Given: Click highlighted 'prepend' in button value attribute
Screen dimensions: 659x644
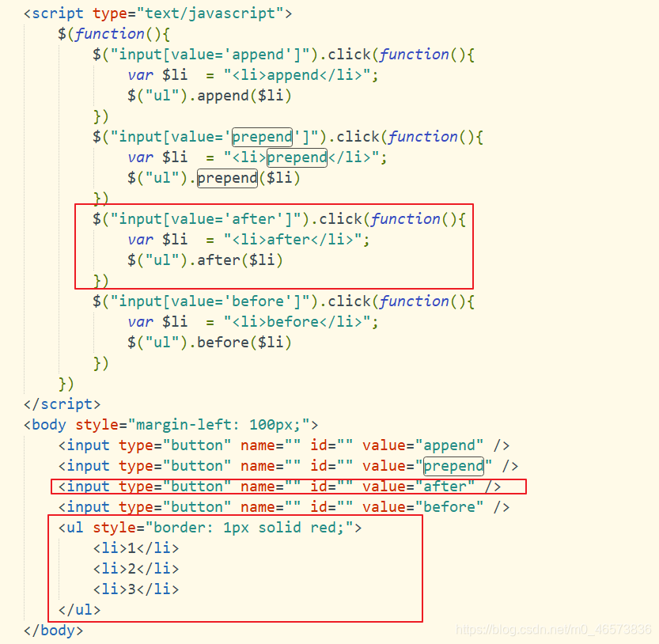Looking at the screenshot, I should point(453,466).
